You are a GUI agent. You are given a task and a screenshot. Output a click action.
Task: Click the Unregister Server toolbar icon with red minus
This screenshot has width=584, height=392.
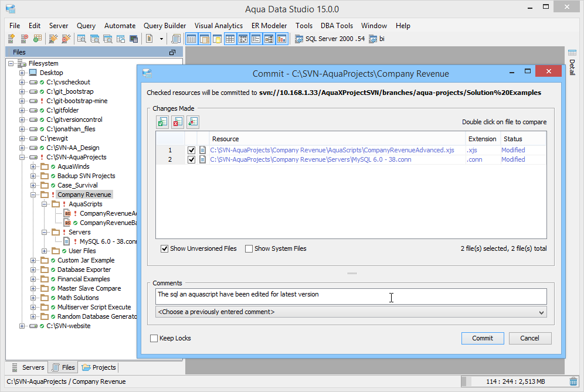(x=24, y=39)
